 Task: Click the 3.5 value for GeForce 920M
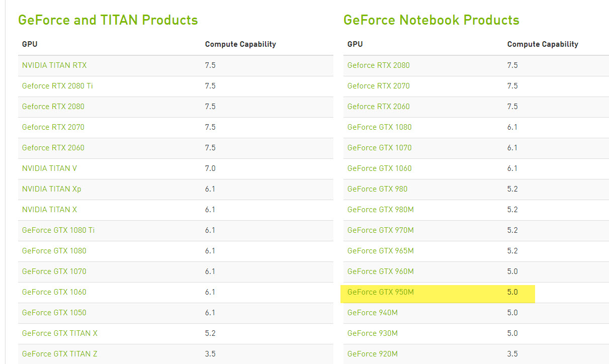[x=512, y=354]
